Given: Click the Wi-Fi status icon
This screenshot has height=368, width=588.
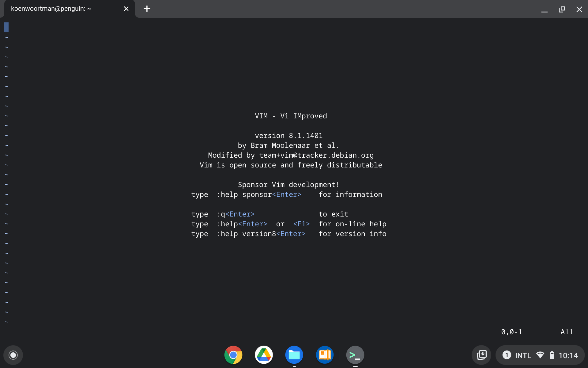Looking at the screenshot, I should pos(540,355).
